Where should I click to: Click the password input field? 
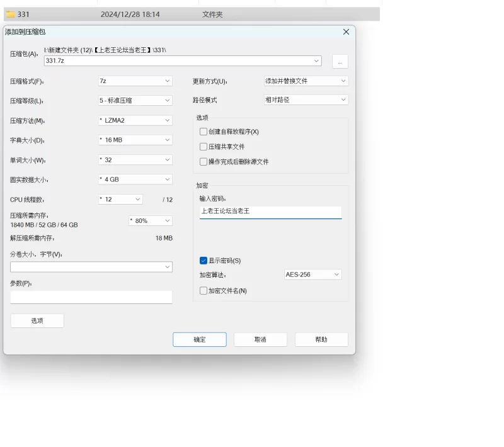(x=271, y=212)
